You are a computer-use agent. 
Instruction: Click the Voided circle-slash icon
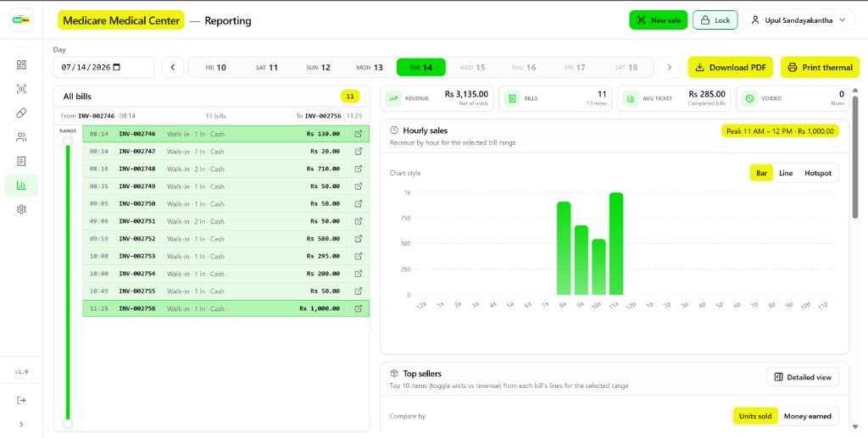coord(749,98)
